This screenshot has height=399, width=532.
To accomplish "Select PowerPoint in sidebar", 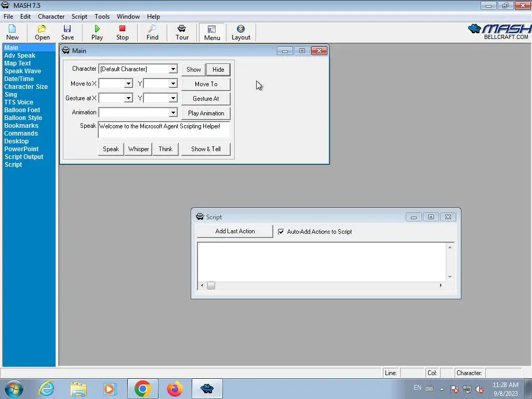I will tap(21, 149).
